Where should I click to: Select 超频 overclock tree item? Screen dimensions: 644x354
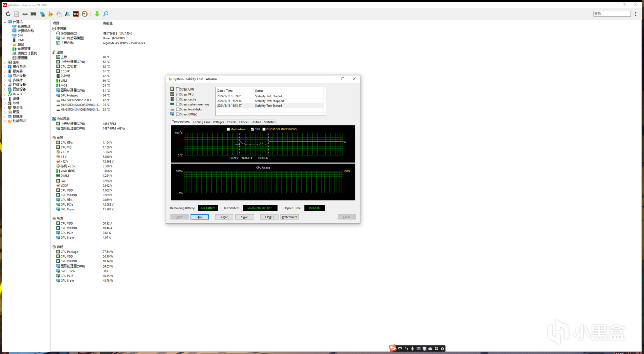(21, 44)
